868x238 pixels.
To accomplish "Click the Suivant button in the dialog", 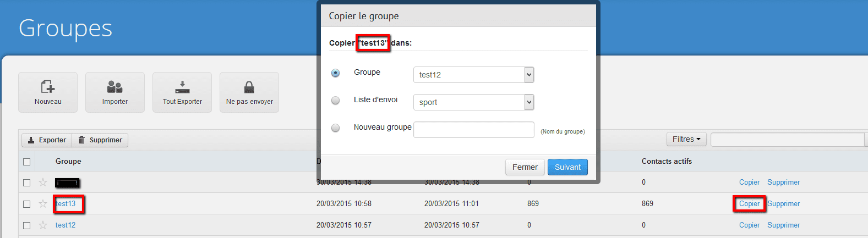I will 567,167.
